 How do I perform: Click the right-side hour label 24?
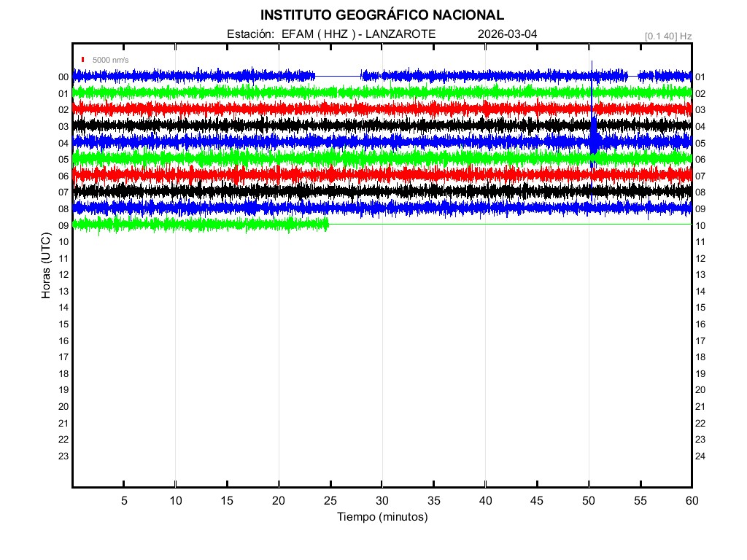coord(700,456)
